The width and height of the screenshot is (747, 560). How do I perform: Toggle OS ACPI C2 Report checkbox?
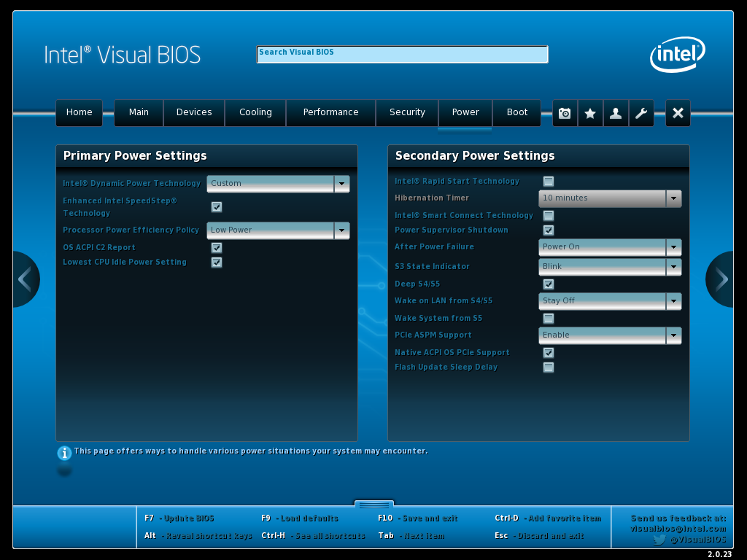pos(217,248)
